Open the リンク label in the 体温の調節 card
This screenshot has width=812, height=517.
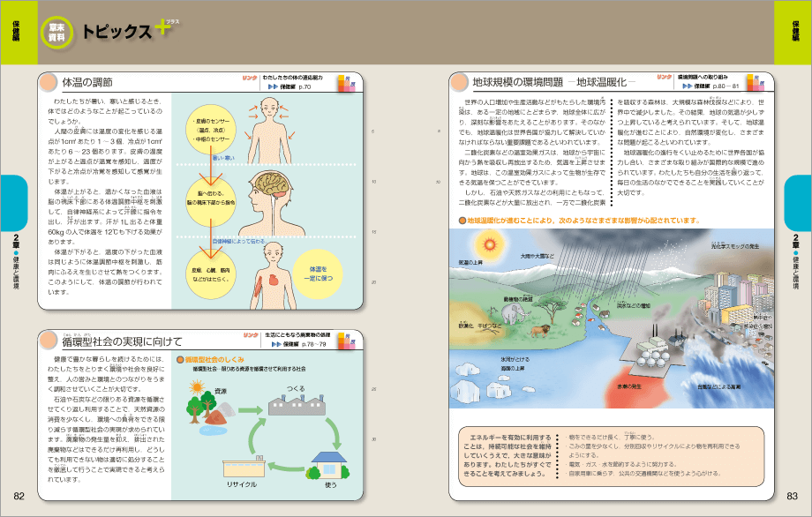[x=250, y=78]
